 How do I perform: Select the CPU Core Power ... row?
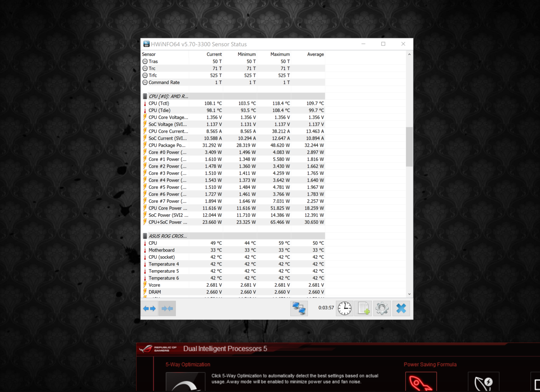coord(233,208)
